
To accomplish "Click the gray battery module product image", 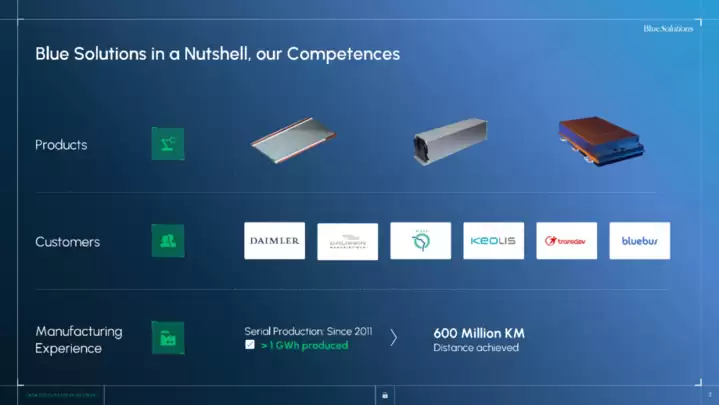I will pos(449,143).
